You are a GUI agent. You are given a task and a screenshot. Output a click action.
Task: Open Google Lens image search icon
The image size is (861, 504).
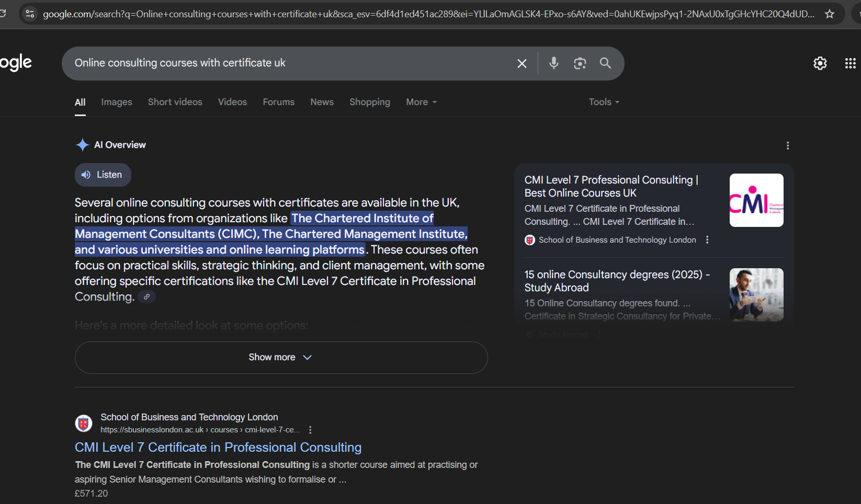[x=580, y=63]
